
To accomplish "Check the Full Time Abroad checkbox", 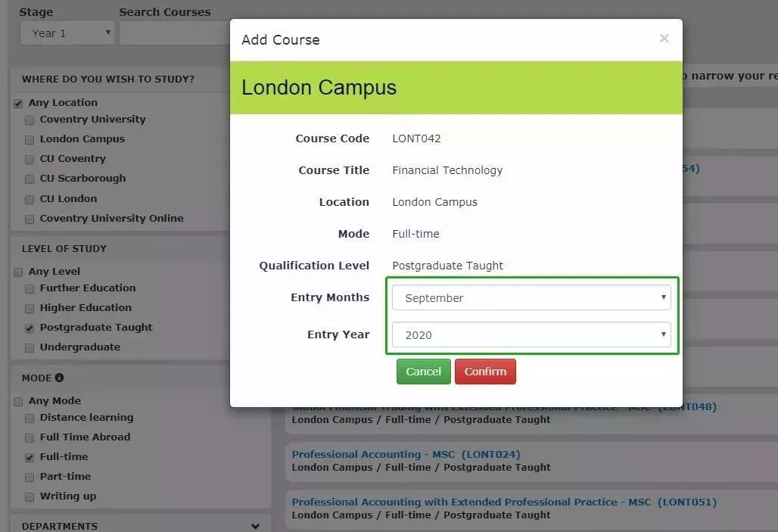I will click(30, 437).
